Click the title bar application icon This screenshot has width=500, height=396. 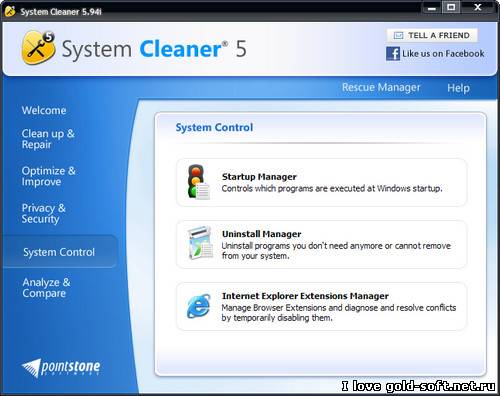(10, 11)
